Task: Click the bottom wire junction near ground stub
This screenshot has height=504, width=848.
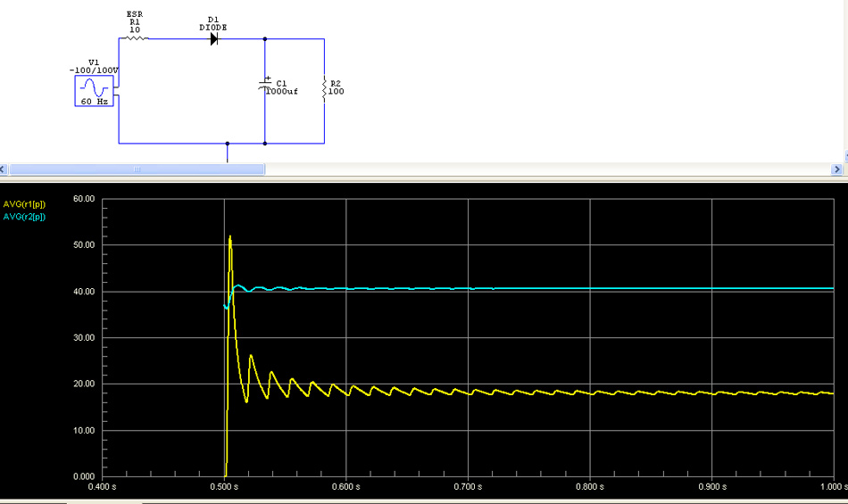Action: 228,143
